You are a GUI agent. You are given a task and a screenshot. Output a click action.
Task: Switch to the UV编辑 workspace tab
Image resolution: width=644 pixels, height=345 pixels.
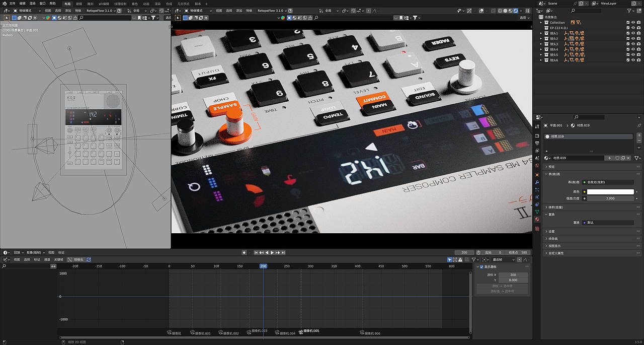click(x=104, y=4)
